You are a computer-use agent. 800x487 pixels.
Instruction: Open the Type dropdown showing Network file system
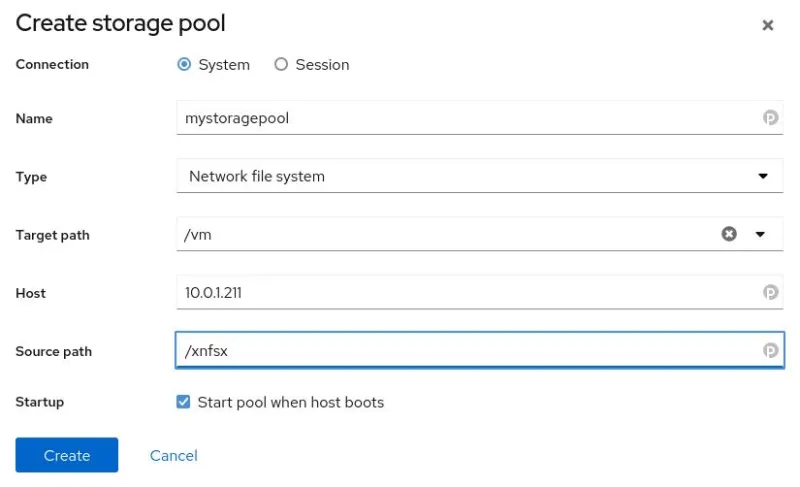(x=479, y=176)
